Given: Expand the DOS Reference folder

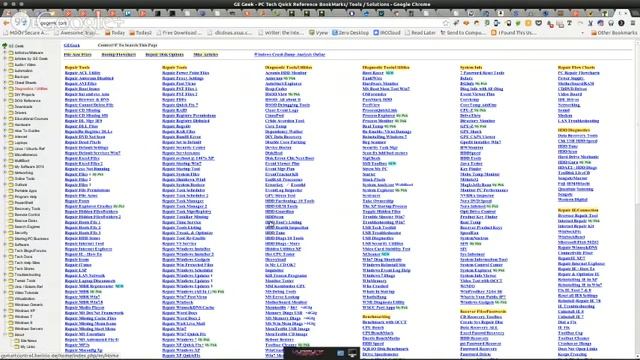Looking at the screenshot, I should pyautogui.click(x=5, y=100).
